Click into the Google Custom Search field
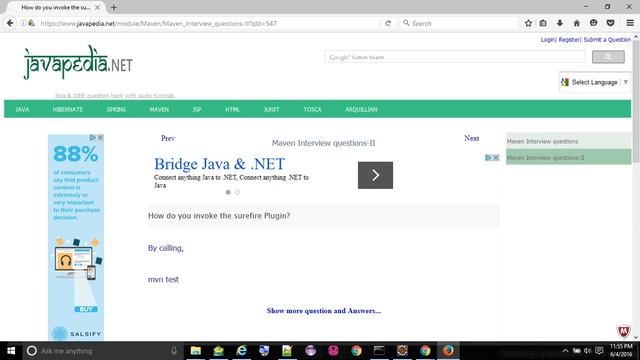The width and height of the screenshot is (640, 360). point(455,57)
